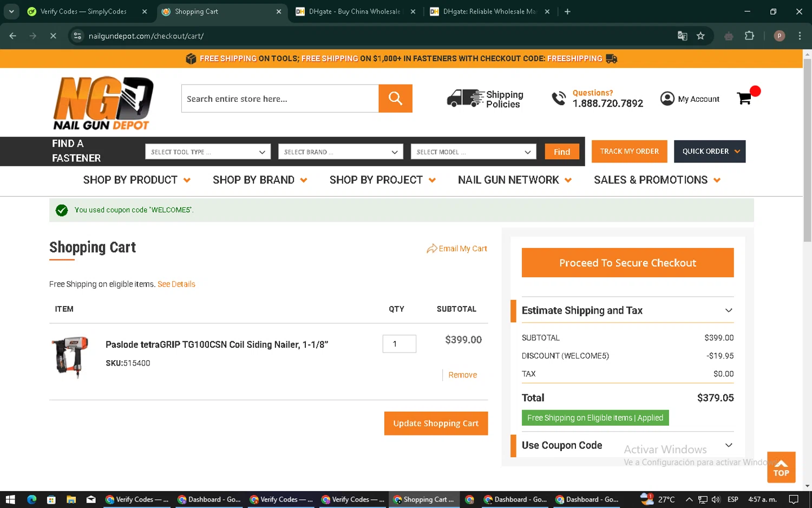Click the Paslode nailer product thumbnail
Screen dimensions: 812x508
pos(70,357)
